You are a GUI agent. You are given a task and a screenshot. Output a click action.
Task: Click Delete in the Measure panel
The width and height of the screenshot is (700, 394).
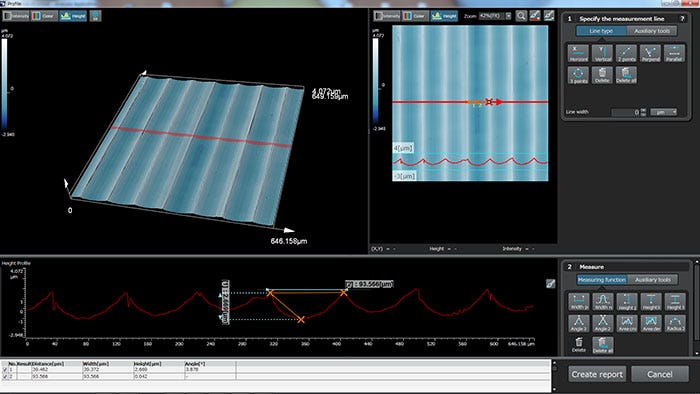pyautogui.click(x=579, y=345)
